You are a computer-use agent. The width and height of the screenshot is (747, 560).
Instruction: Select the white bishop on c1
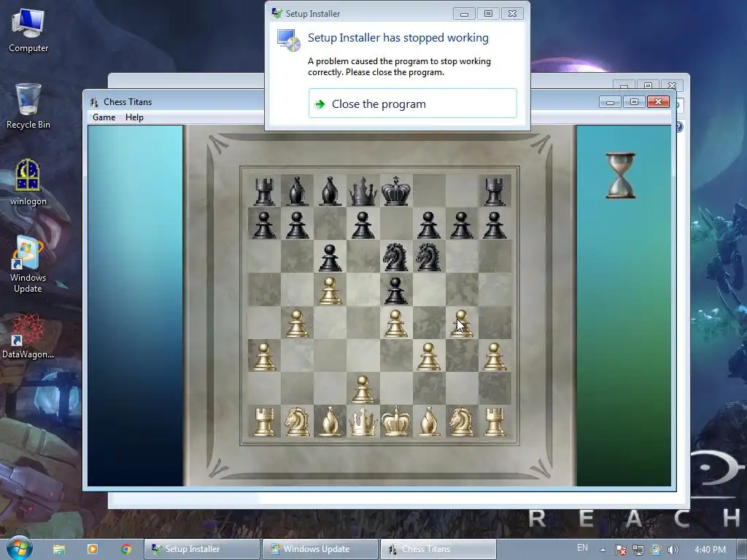coord(330,421)
